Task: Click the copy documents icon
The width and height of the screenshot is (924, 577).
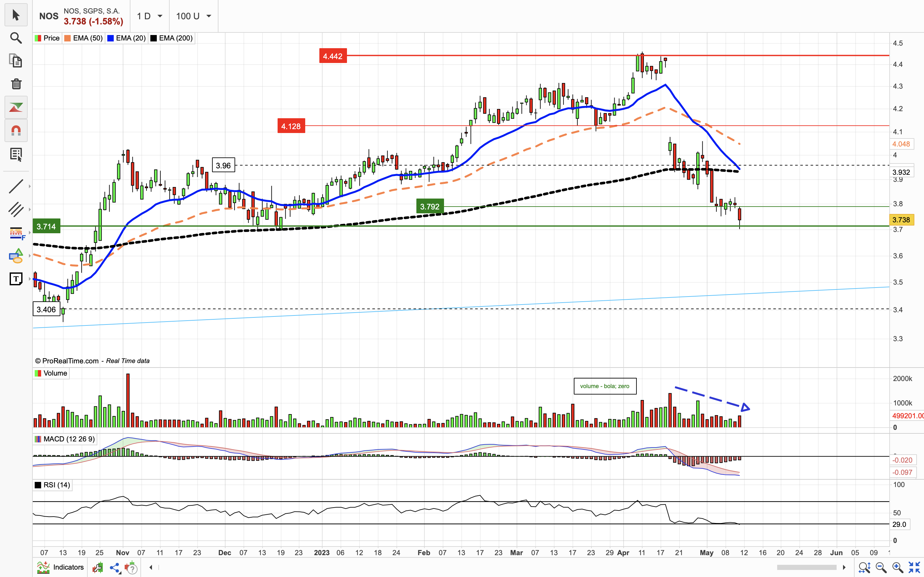Action: [16, 61]
